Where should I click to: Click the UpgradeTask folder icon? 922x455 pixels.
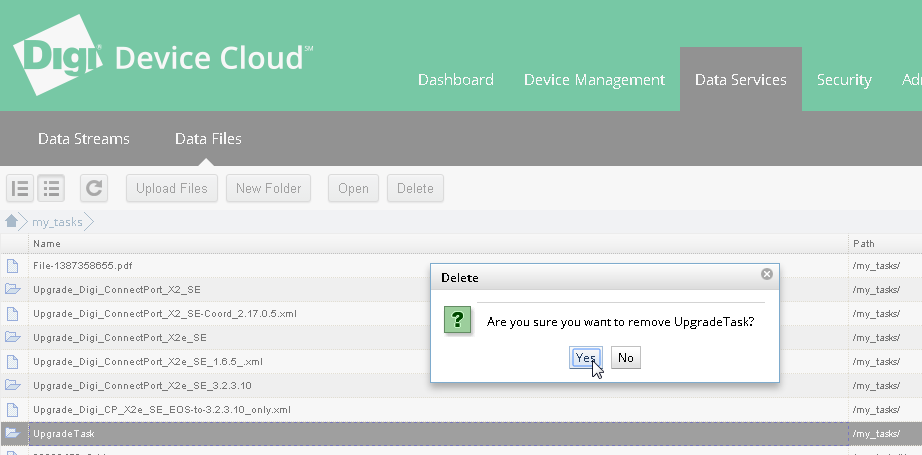[13, 434]
